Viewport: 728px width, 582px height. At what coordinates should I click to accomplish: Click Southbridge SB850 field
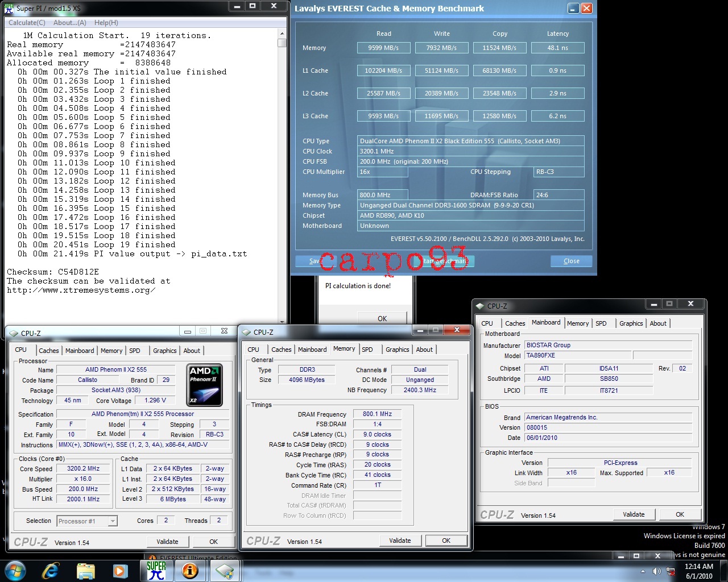click(609, 379)
